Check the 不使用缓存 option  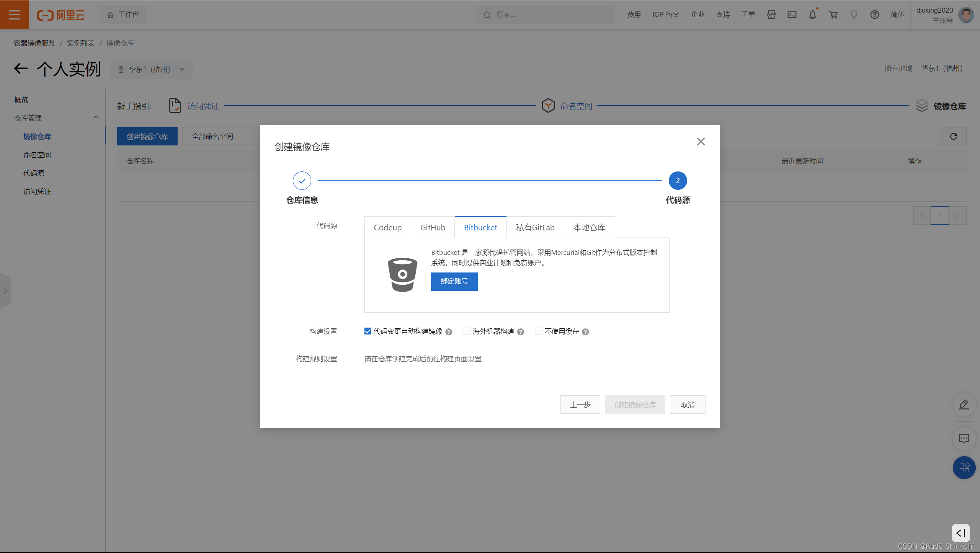pos(539,331)
